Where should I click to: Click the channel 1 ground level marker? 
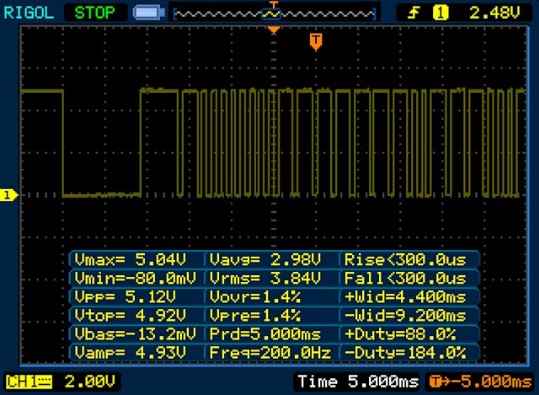tap(8, 195)
